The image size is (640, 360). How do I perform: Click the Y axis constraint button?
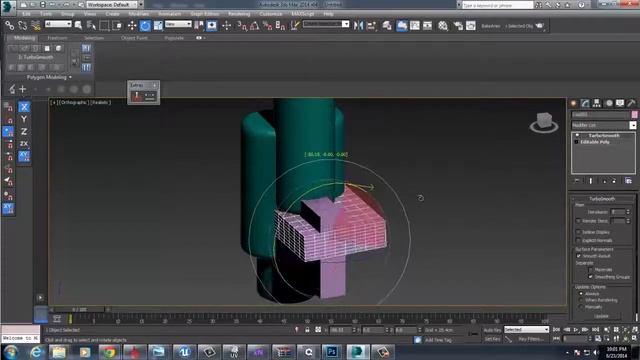(x=24, y=119)
